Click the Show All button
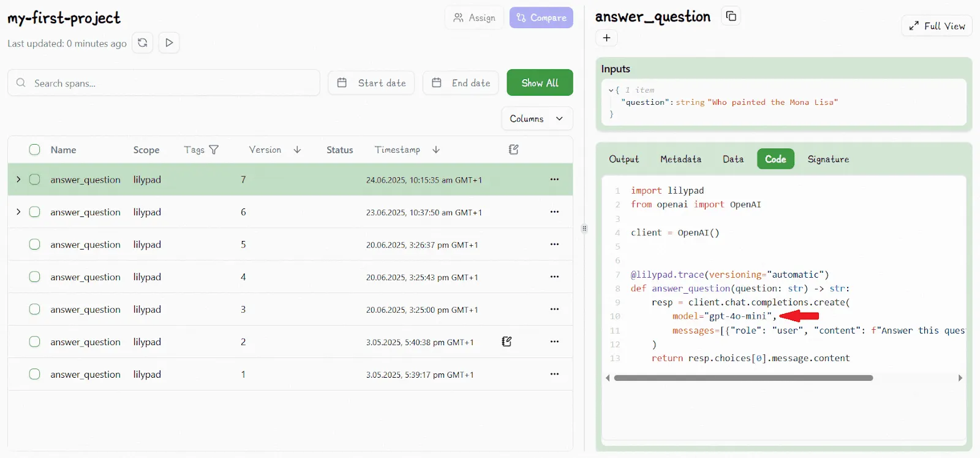This screenshot has width=980, height=458. (x=540, y=83)
